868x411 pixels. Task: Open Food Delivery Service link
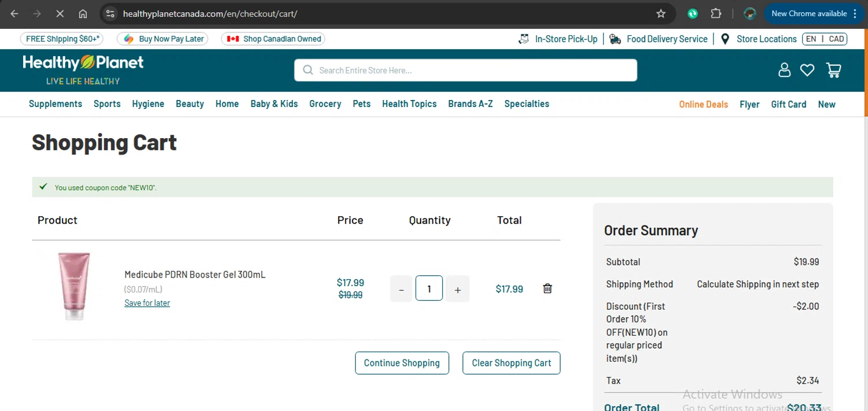click(659, 39)
